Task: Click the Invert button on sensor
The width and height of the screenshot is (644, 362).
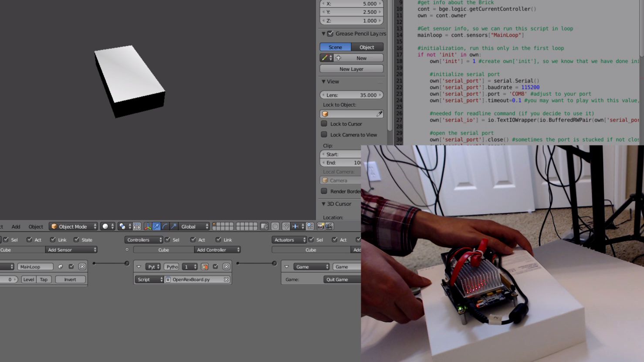Action: click(x=70, y=280)
